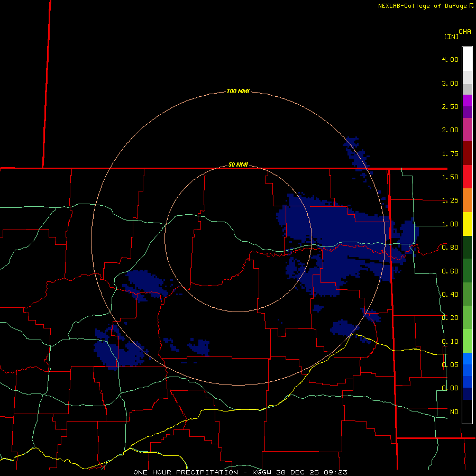Pick the white swatch in the color scale

(x=467, y=59)
